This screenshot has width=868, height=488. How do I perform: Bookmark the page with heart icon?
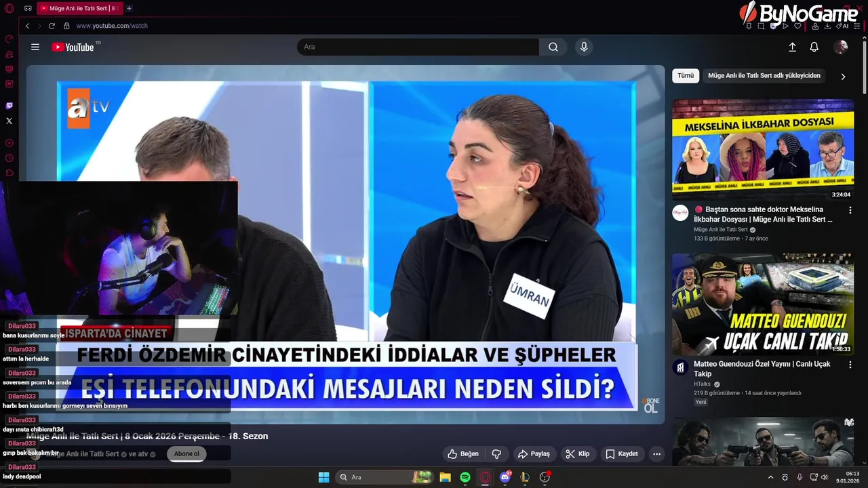pyautogui.click(x=797, y=26)
